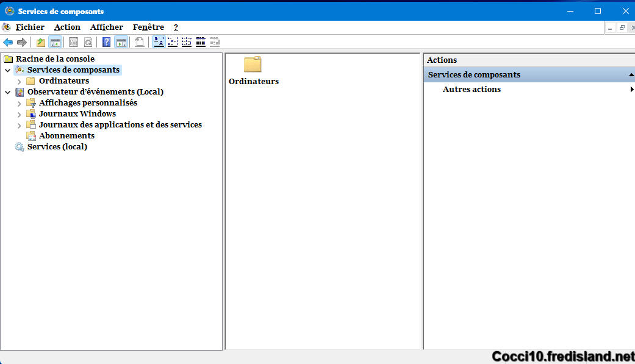Screen dimensions: 635x364
Task: Minimize the Services de composants window
Action: pos(570,11)
